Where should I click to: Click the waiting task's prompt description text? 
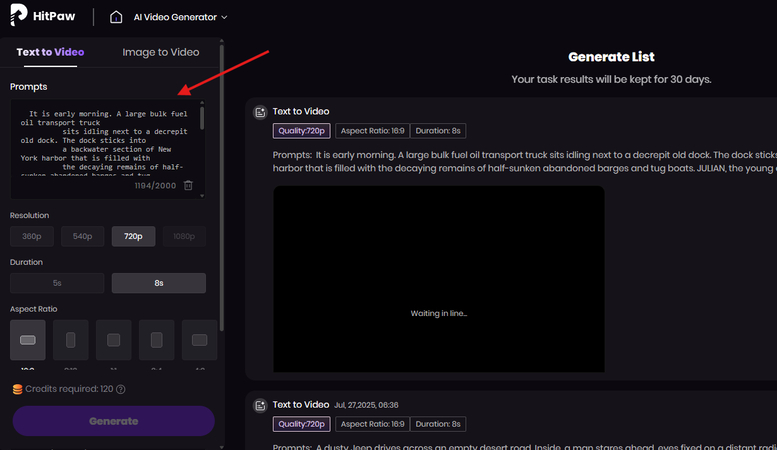(x=525, y=162)
